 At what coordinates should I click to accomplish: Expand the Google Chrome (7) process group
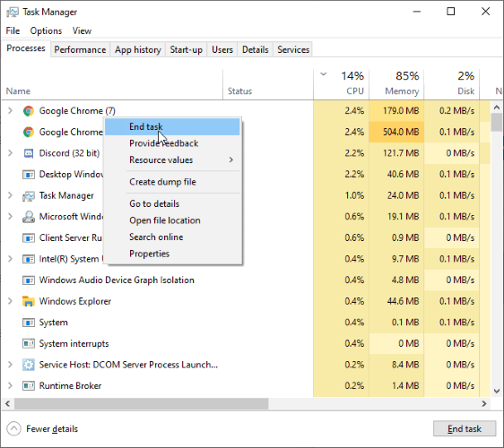pos(10,111)
